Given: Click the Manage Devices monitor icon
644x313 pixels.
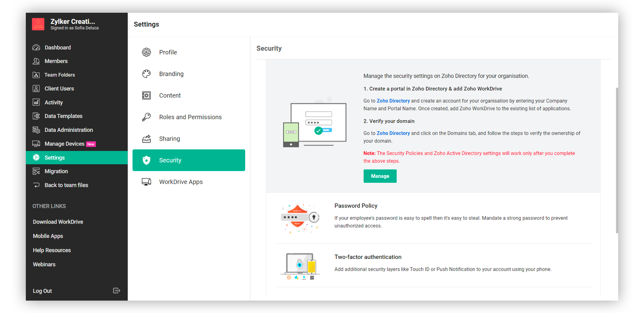Looking at the screenshot, I should 36,144.
